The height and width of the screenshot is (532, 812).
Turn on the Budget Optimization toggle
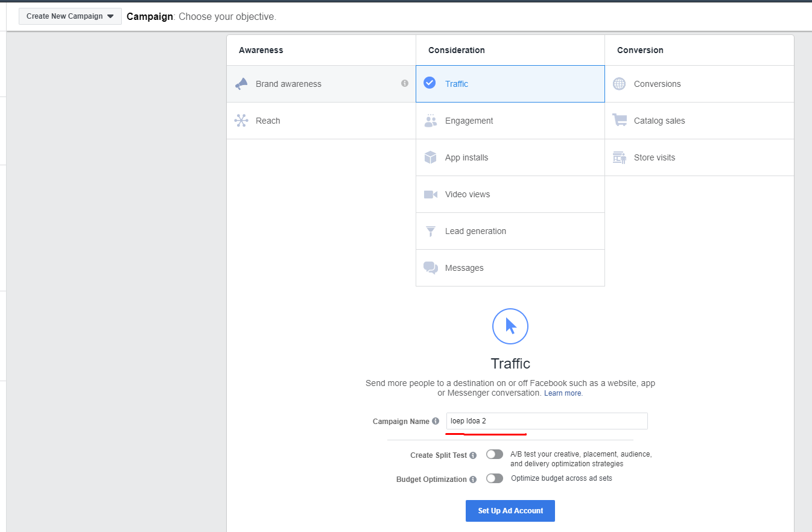[494, 478]
